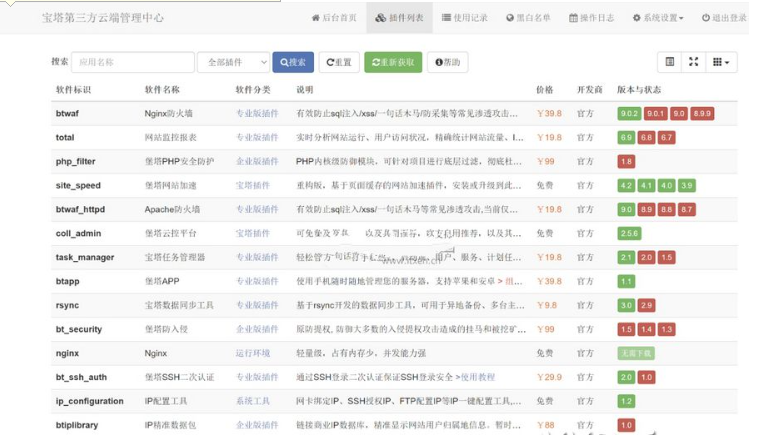Open the 帮助 help button
The width and height of the screenshot is (774, 435).
[448, 62]
